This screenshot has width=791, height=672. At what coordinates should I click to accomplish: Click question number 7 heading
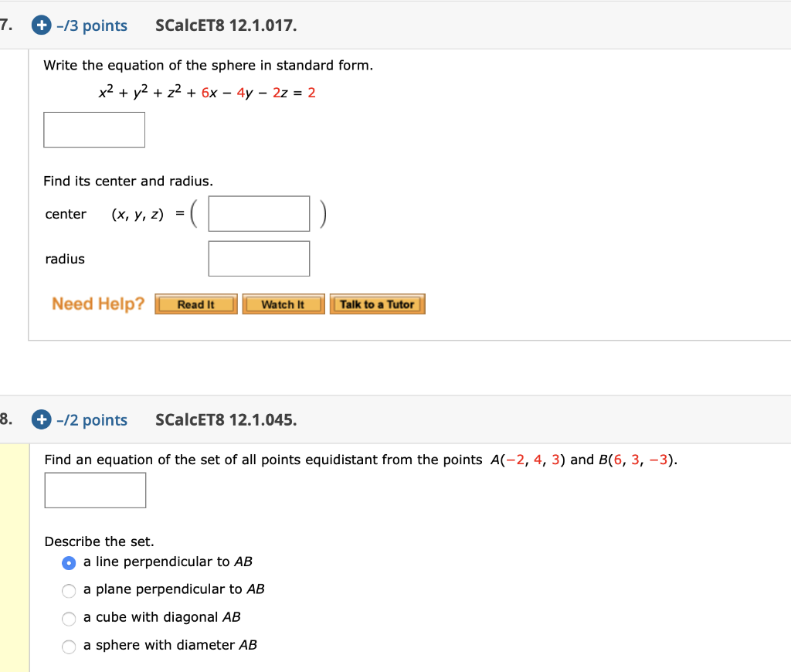click(6, 25)
